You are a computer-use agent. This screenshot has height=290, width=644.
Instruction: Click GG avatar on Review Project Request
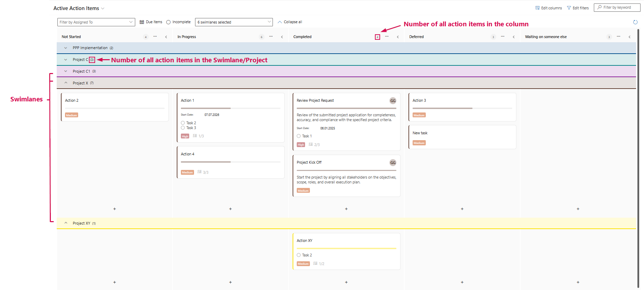(x=393, y=101)
